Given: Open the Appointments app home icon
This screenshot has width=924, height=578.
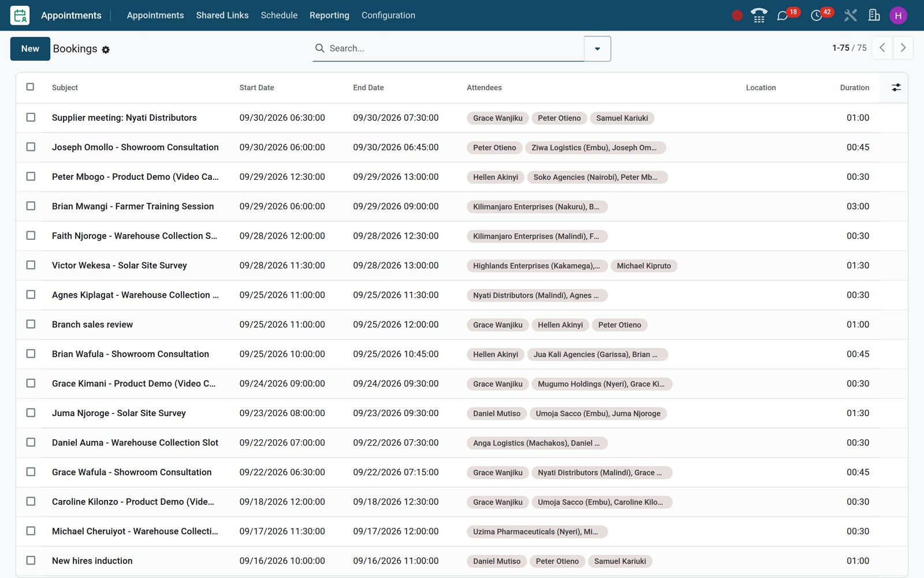Looking at the screenshot, I should 20,16.
